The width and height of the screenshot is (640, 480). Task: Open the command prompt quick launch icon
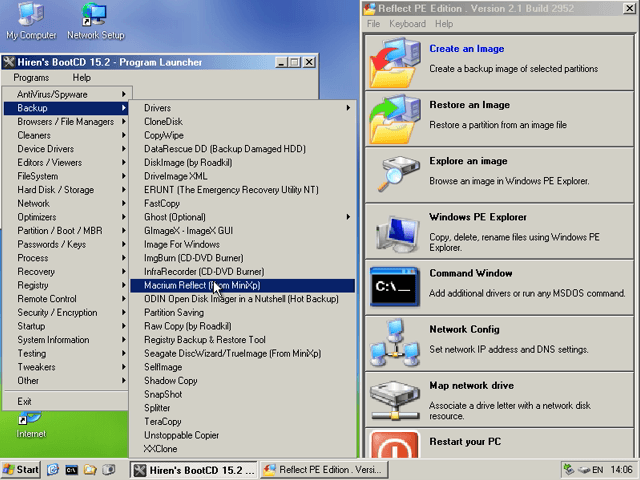71,470
